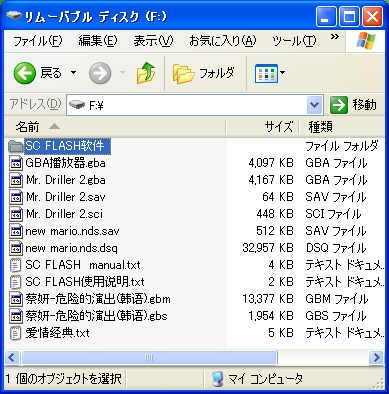Viewport: 389px width, 394px height.
Task: Select 蔡妍-危险的演出(韩语).gbs file name
Action: pos(96,316)
